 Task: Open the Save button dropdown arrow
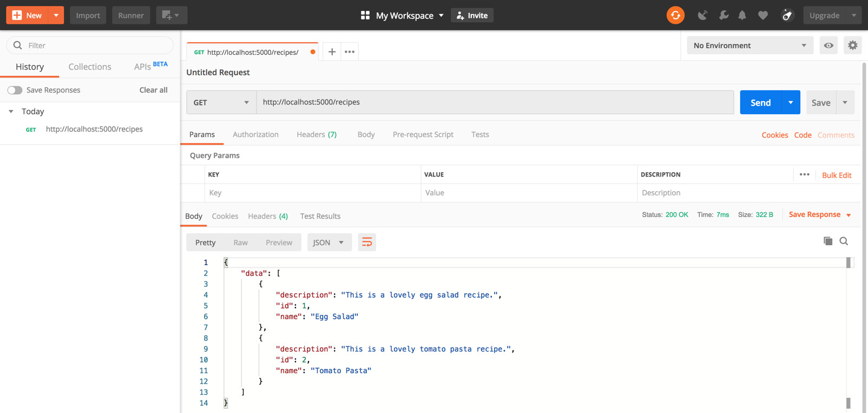[845, 102]
